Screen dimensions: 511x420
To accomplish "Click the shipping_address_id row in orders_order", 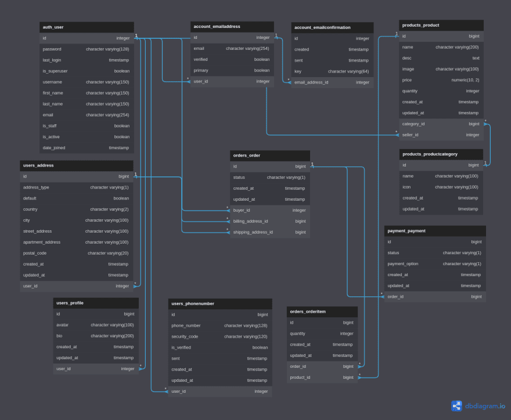I will coord(270,233).
